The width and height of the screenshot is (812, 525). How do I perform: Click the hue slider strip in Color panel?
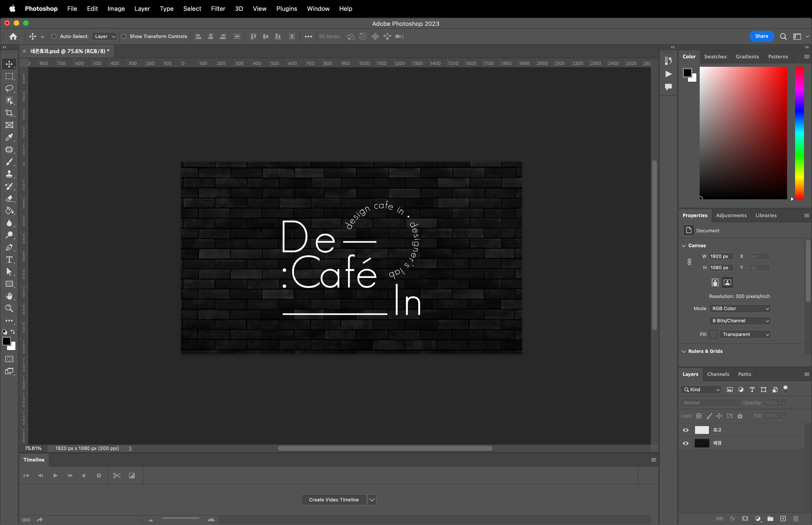(x=799, y=133)
